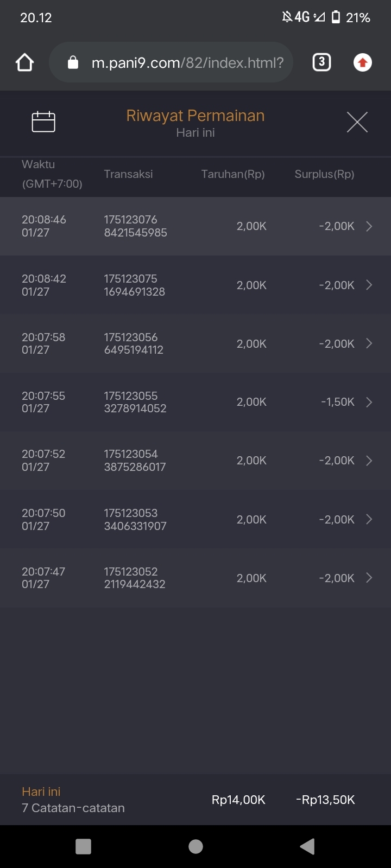Open chevron for the -1,50K surplus row
The height and width of the screenshot is (868, 391).
click(369, 402)
